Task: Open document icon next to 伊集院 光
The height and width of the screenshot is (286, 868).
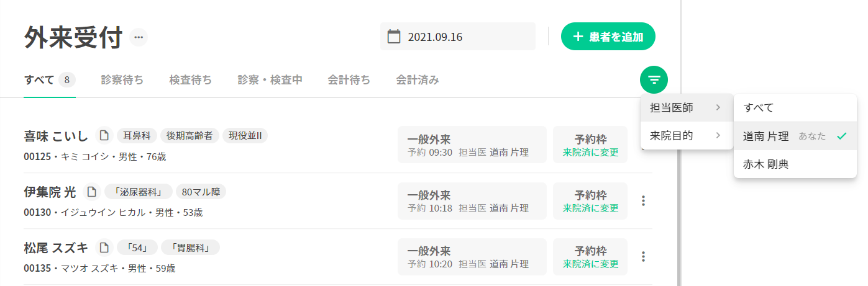Action: click(x=92, y=191)
